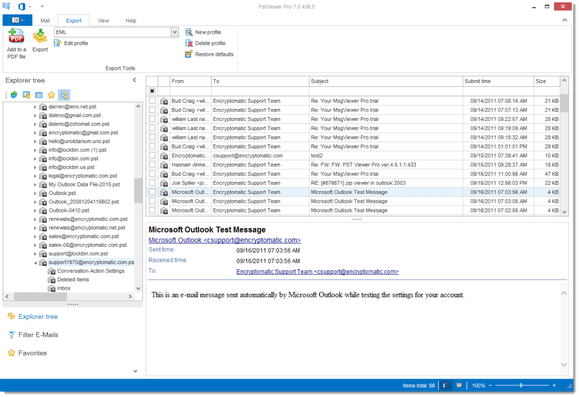This screenshot has width=579, height=397.
Task: Click the Explorer tree horizontal scrollbar
Action: tap(69, 297)
